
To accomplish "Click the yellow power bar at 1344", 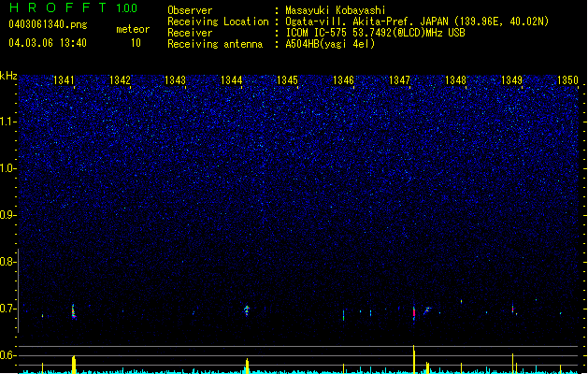I will coord(247,367).
